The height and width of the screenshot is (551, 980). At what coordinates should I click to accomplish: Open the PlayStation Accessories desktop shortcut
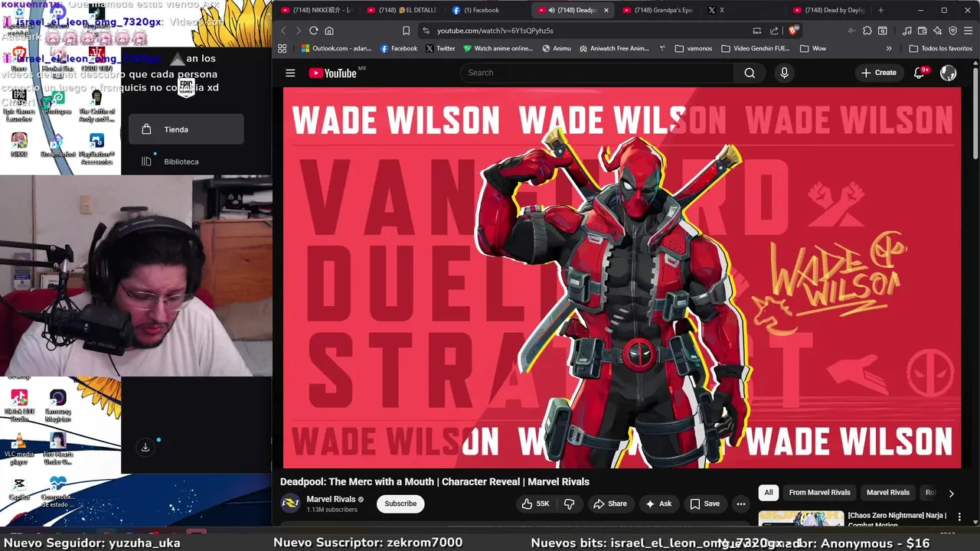pos(96,149)
